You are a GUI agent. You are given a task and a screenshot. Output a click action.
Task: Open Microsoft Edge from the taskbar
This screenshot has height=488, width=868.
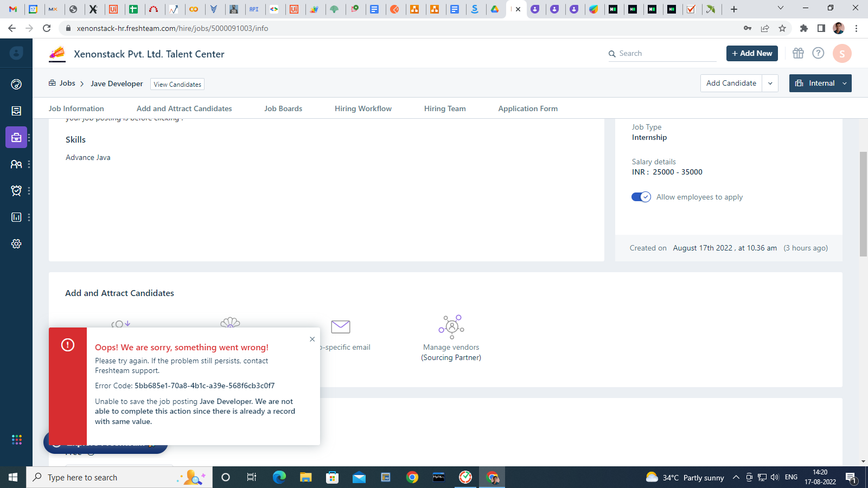(x=279, y=477)
